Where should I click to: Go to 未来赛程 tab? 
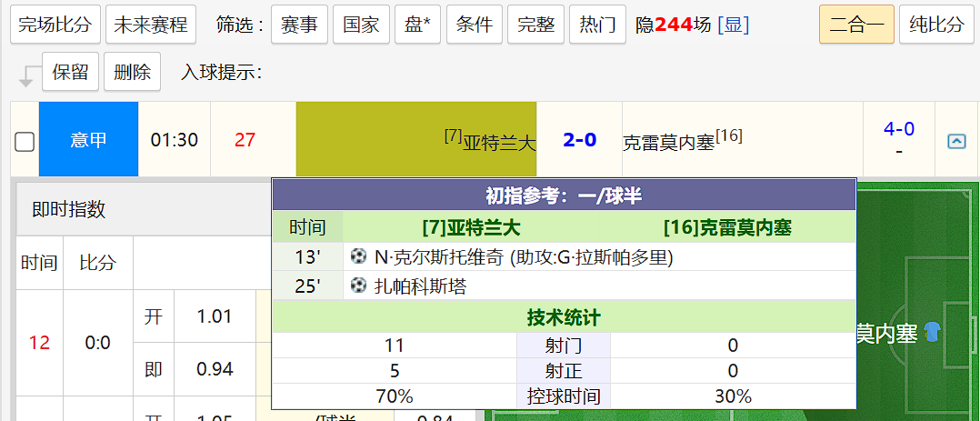tap(151, 25)
